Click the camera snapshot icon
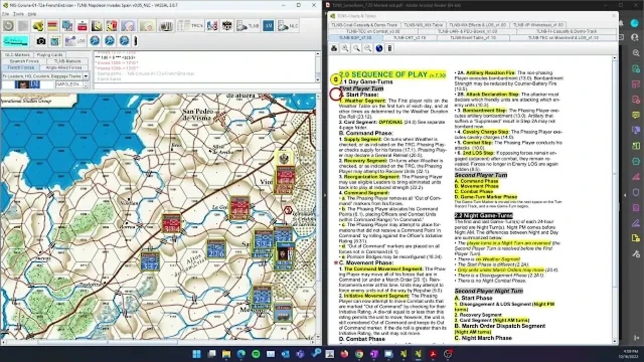The width and height of the screenshot is (644, 362). 41,41
